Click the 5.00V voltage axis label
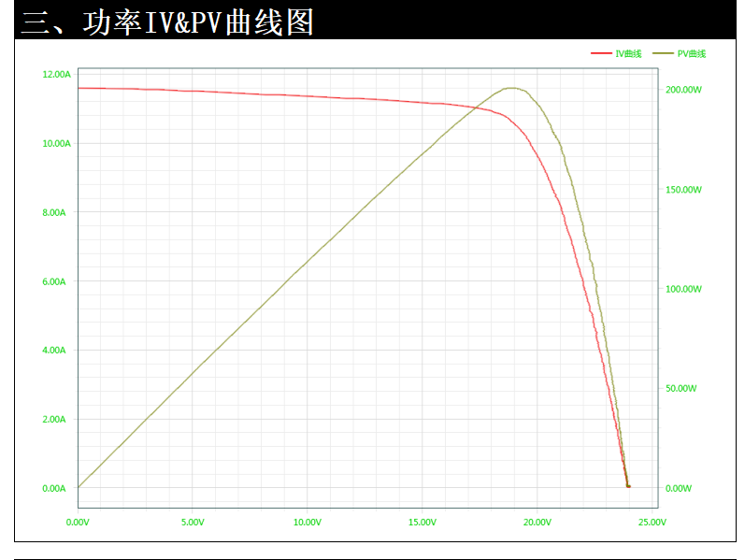Screen dimensions: 745x560 (193, 522)
